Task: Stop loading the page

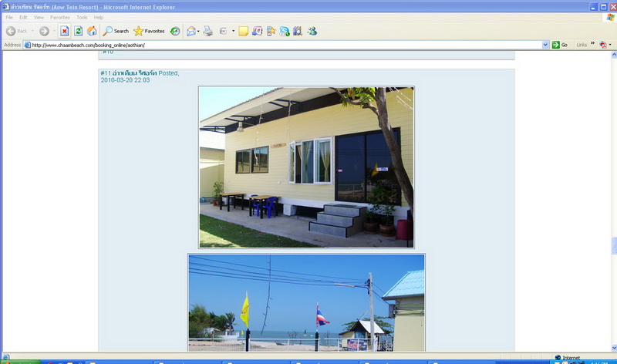Action: click(x=65, y=31)
